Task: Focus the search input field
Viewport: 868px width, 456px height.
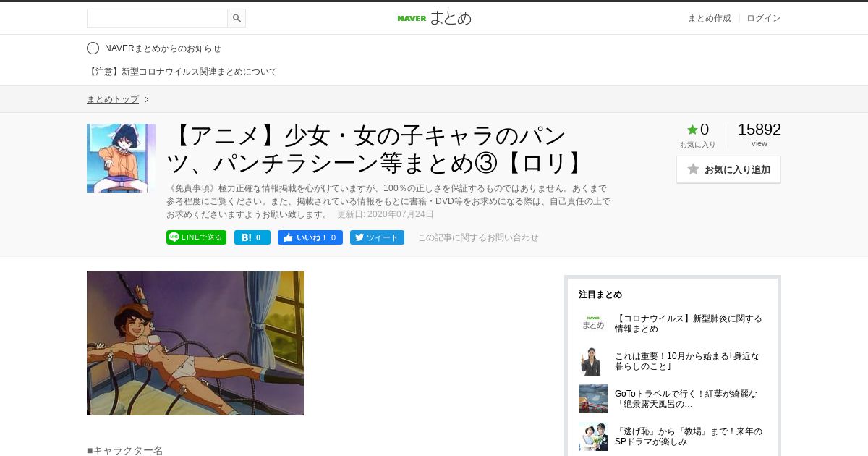Action: pyautogui.click(x=157, y=18)
